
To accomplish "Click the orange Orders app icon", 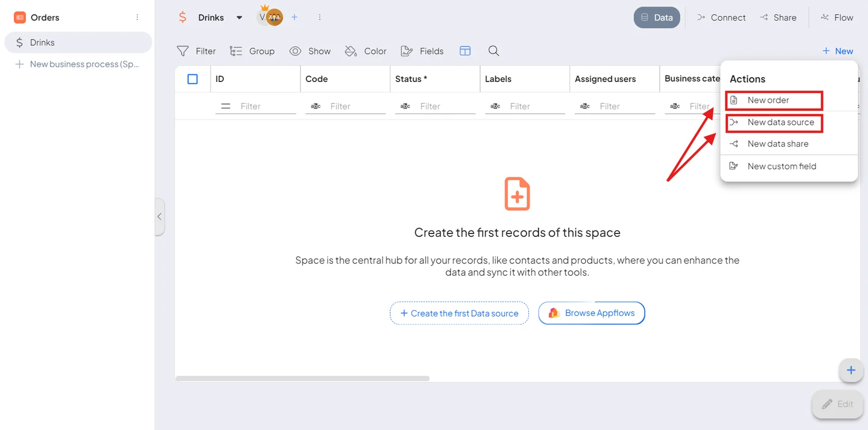I will 20,17.
